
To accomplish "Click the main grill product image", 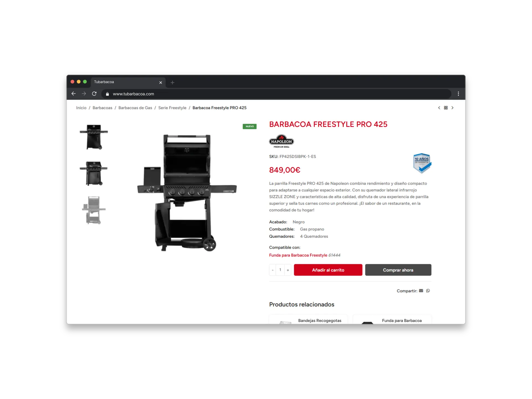I will [x=187, y=193].
